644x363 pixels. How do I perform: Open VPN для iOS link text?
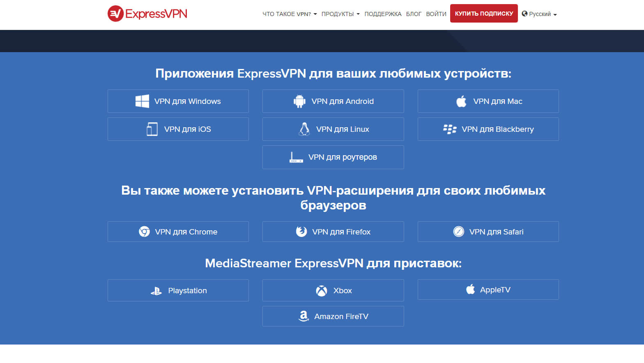coord(187,129)
